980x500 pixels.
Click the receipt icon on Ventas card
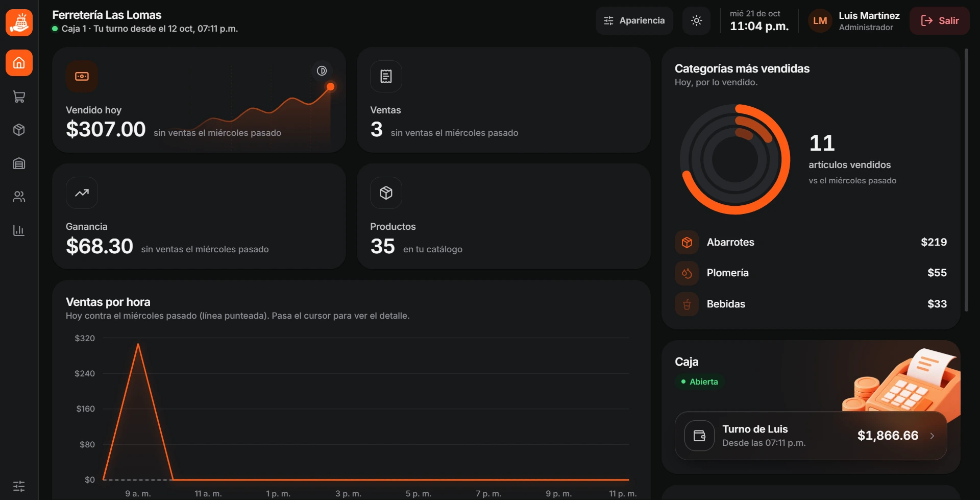pos(386,77)
